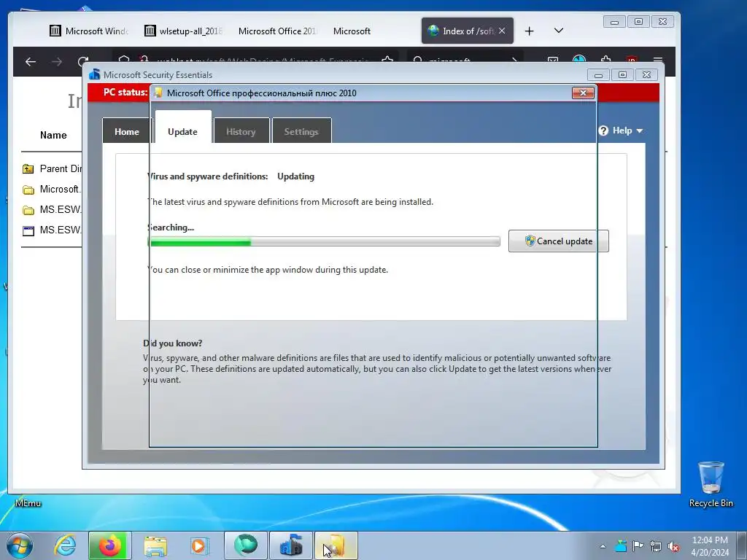
Task: Open the Windows Start menu
Action: [x=20, y=545]
